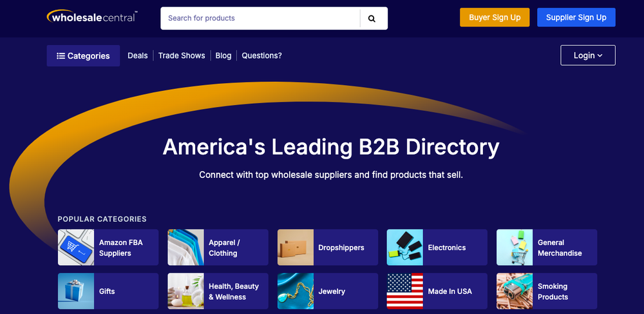
Task: Focus the Search for products field
Action: pyautogui.click(x=260, y=18)
